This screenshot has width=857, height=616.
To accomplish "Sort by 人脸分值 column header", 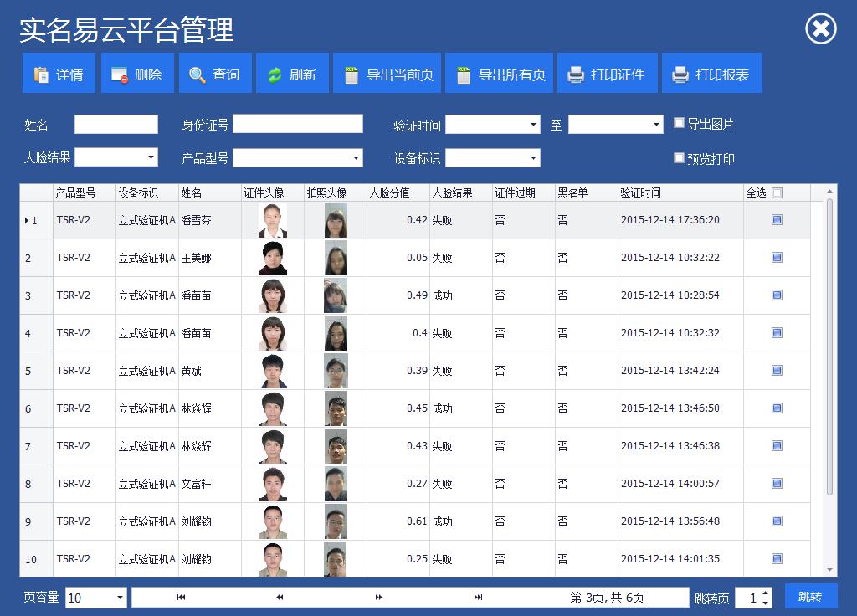I will pos(398,192).
